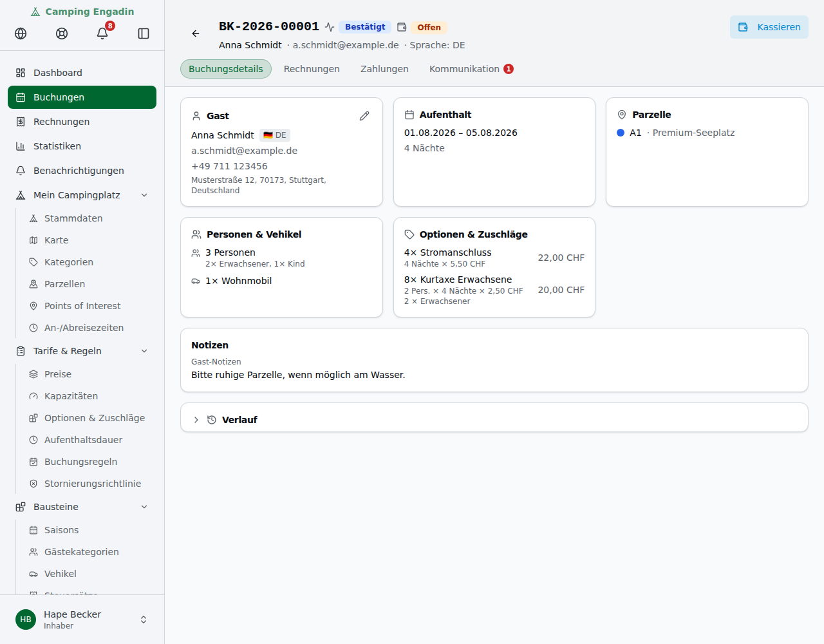
Task: Go back with the left arrow
Action: click(x=196, y=33)
